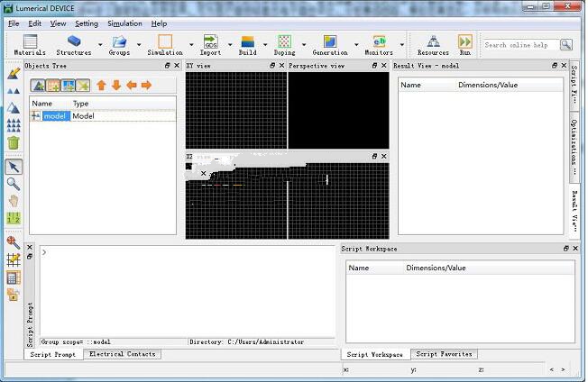Click first filter icon in Objects Tree toolbar
The image size is (588, 382).
pos(38,86)
